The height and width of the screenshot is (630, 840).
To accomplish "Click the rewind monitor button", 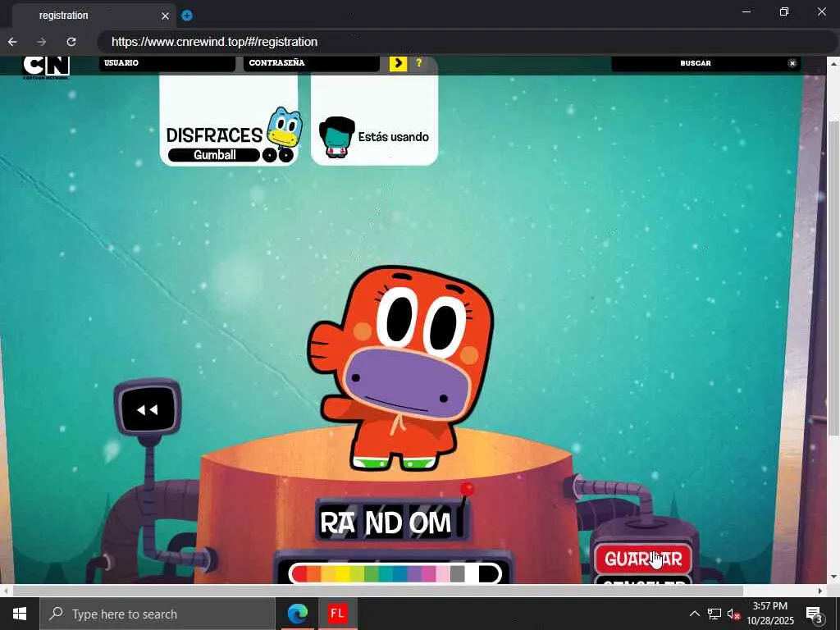I will click(148, 410).
